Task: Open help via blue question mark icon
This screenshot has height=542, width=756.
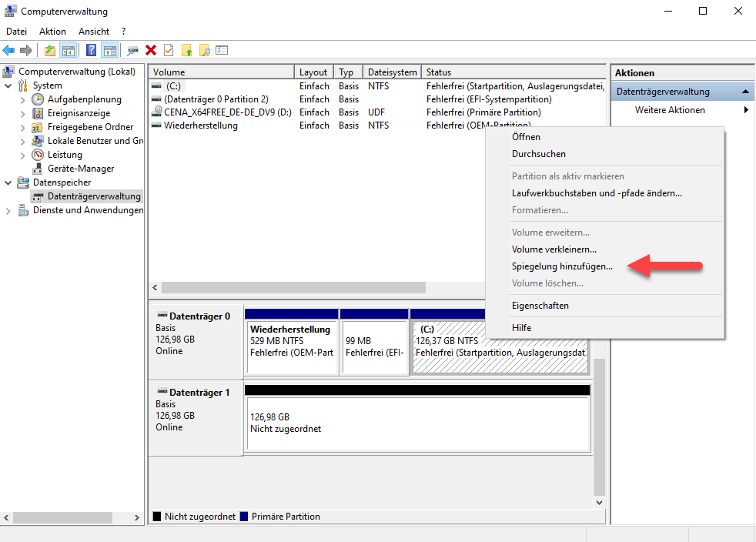Action: point(91,50)
